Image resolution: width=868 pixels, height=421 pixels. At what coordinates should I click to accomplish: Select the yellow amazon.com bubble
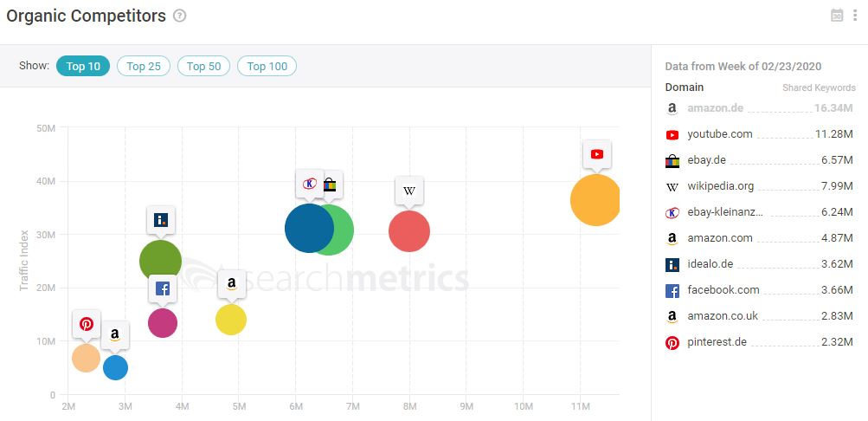231,320
